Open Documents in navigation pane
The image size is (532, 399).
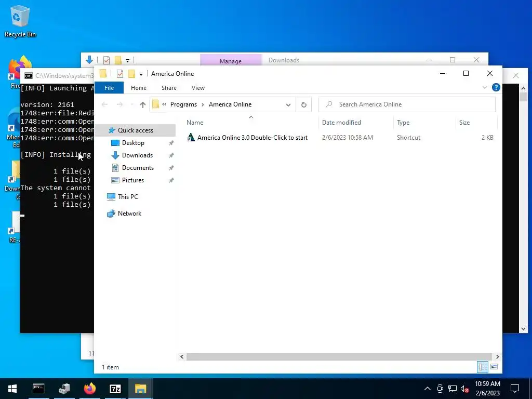[137, 168]
